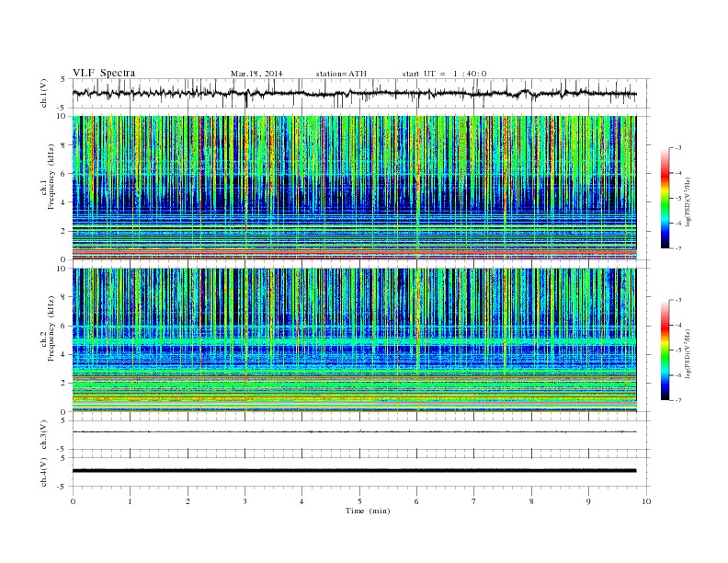Click the ch.3 thin voltage trace

(354, 432)
